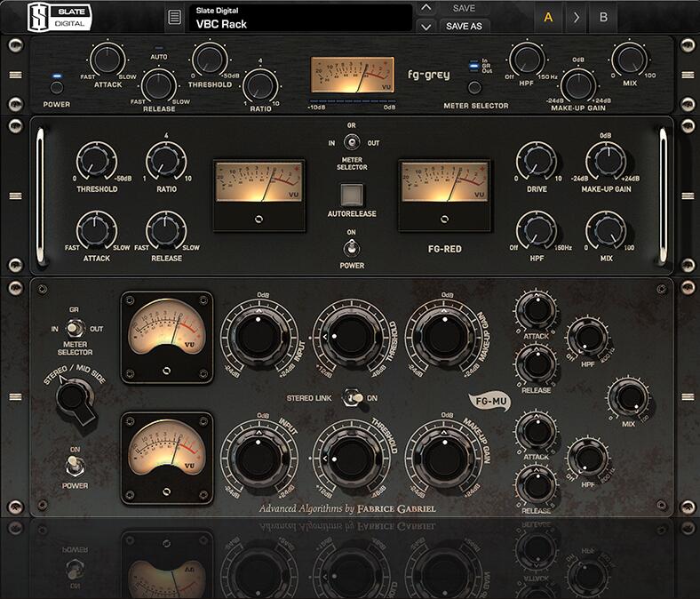
Task: Click the FG-MU logo badge
Action: point(490,401)
